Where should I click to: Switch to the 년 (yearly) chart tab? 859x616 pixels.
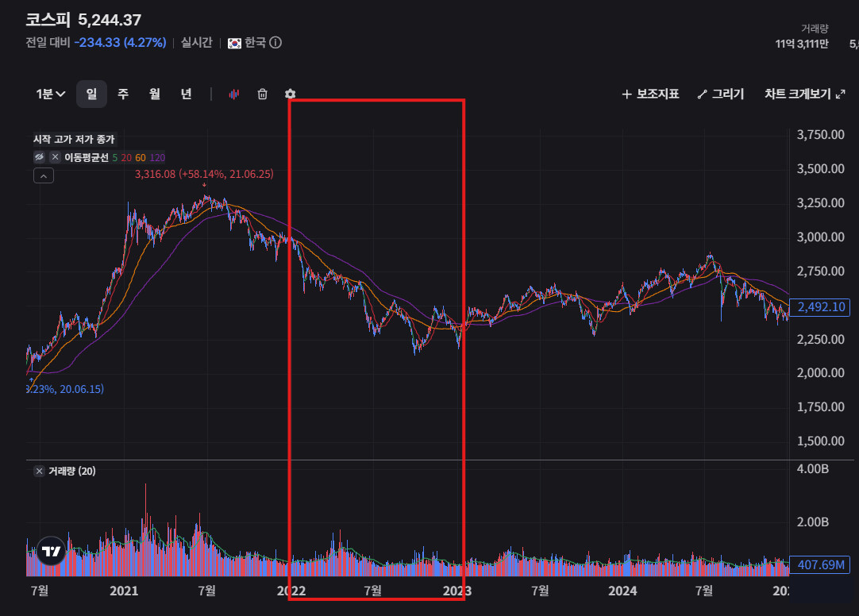point(187,94)
